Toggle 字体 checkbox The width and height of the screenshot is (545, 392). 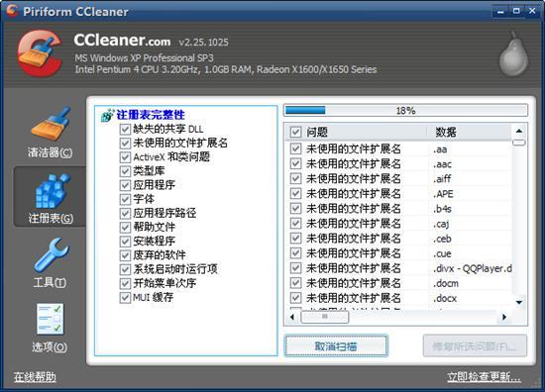125,199
